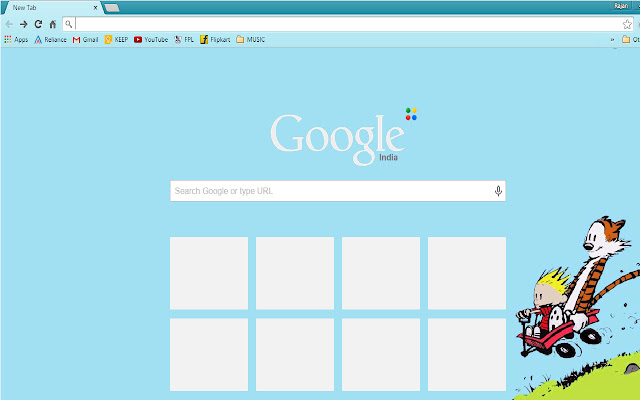Close the New Tab tab
This screenshot has height=400, width=640.
click(x=96, y=8)
